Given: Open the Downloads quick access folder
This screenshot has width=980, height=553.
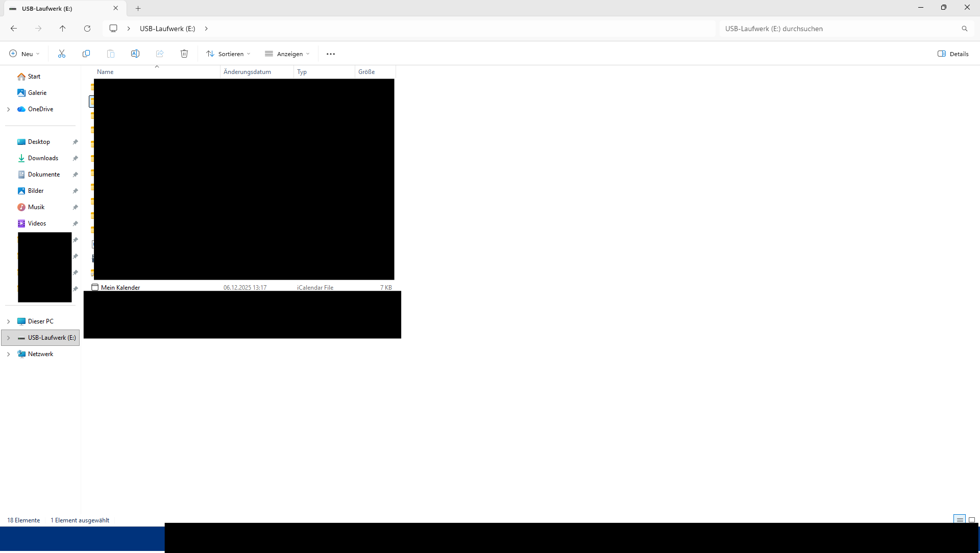Looking at the screenshot, I should pos(43,158).
